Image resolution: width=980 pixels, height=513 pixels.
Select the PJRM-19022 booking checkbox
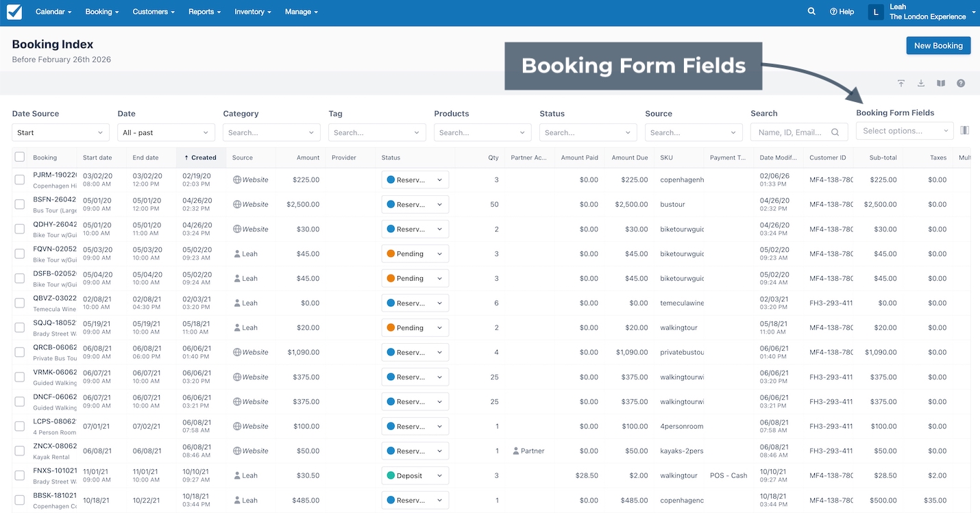pos(20,179)
